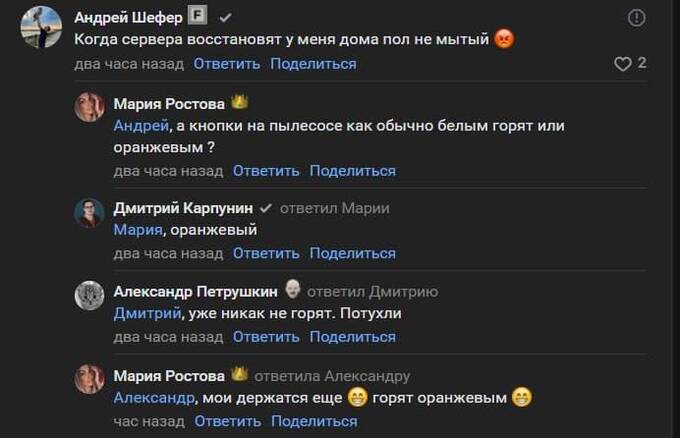The width and height of the screenshot is (680, 438).
Task: Open Дмитрий Карпунин's profile picture
Action: click(90, 213)
